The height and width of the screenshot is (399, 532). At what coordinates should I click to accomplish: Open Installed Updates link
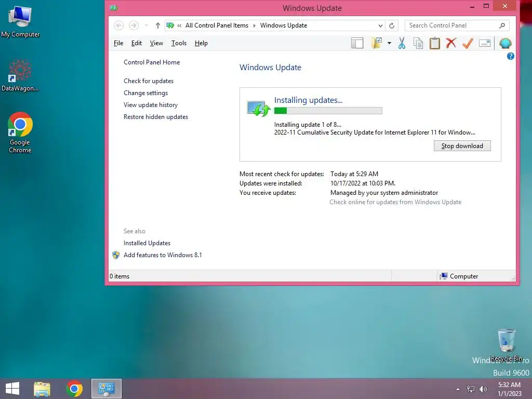point(147,243)
